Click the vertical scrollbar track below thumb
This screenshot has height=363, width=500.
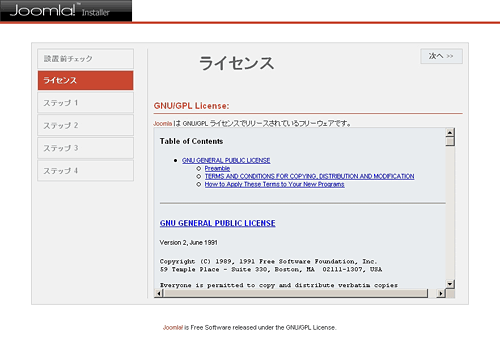point(450,213)
